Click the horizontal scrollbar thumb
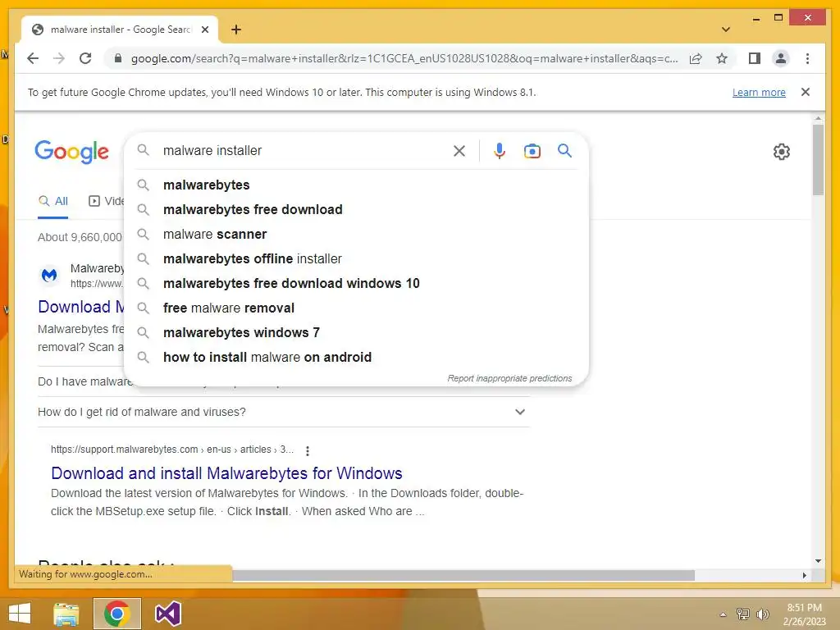840x630 pixels. pyautogui.click(x=464, y=575)
